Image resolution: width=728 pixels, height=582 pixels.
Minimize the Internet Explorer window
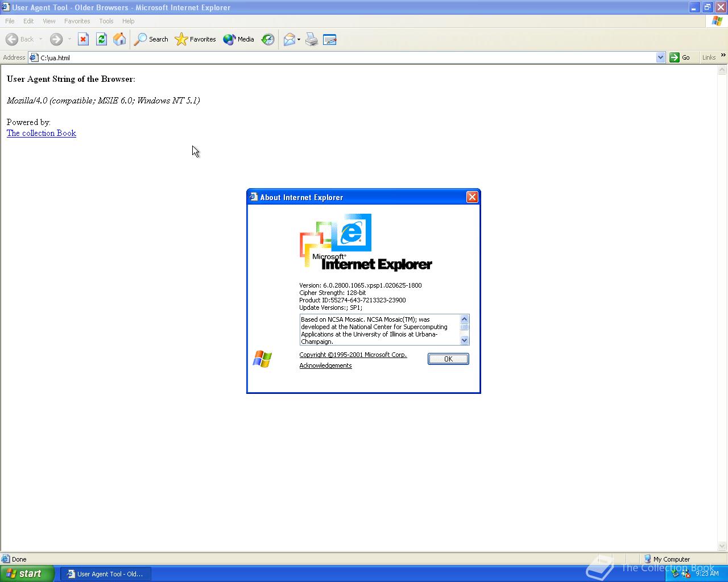(x=694, y=7)
